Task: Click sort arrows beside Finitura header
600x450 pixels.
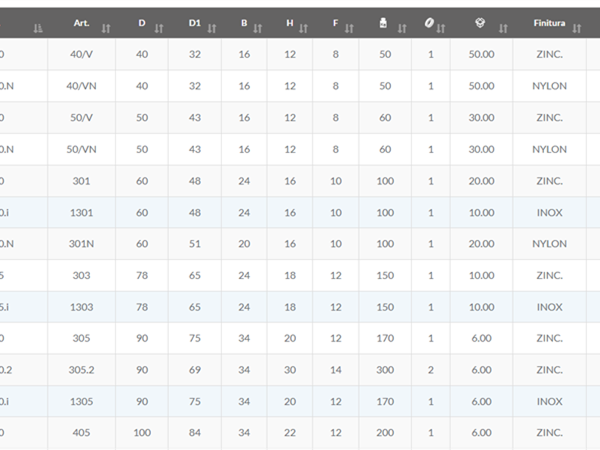Action: (577, 28)
